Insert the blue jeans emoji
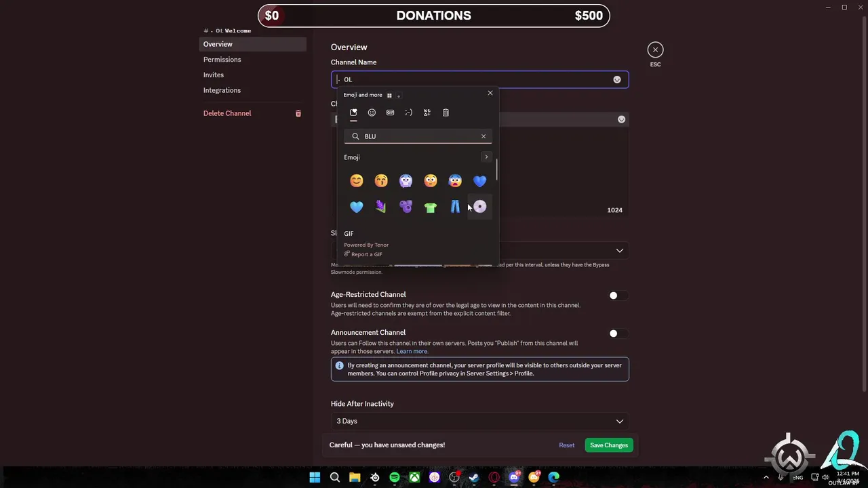Screen dimensions: 868x488 point(455,207)
